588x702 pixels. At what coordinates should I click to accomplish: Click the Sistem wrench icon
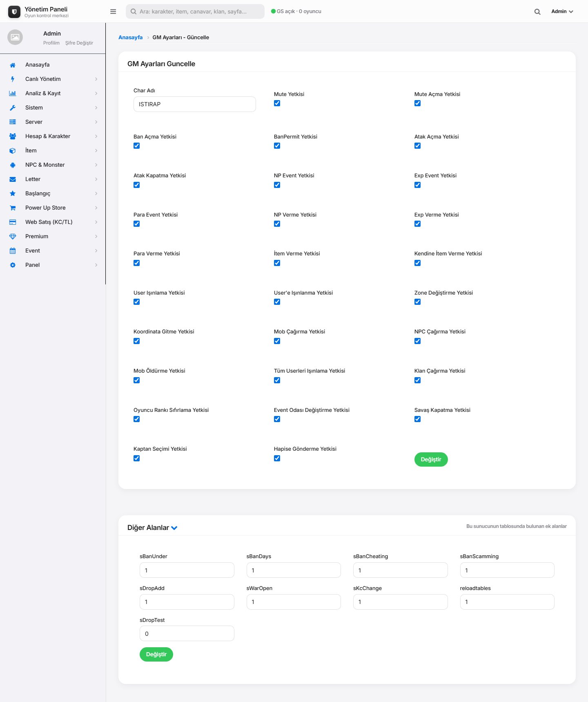click(x=13, y=108)
